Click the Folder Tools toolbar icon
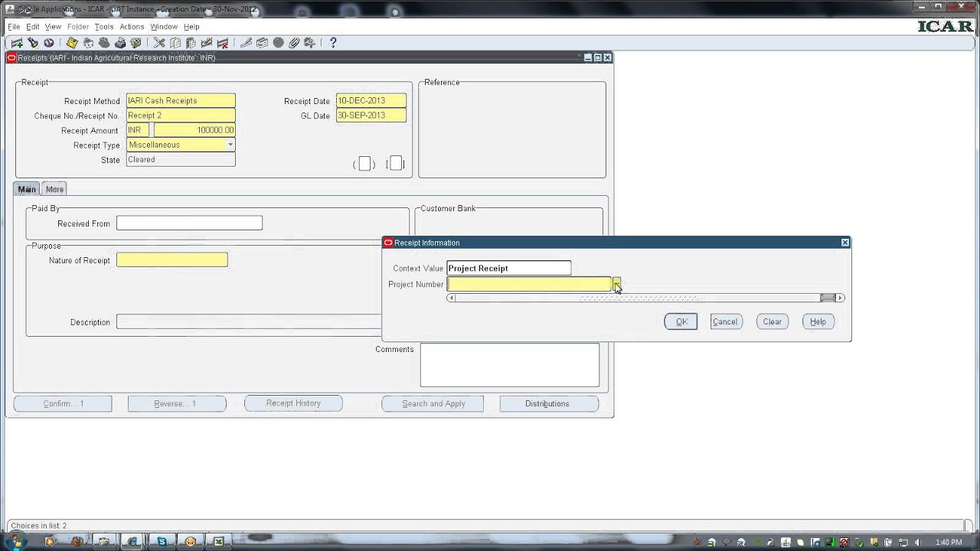 310,43
